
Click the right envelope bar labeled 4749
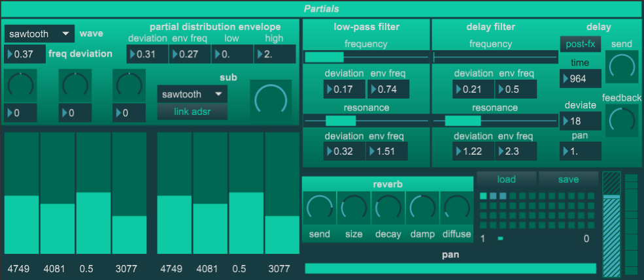pos(175,193)
